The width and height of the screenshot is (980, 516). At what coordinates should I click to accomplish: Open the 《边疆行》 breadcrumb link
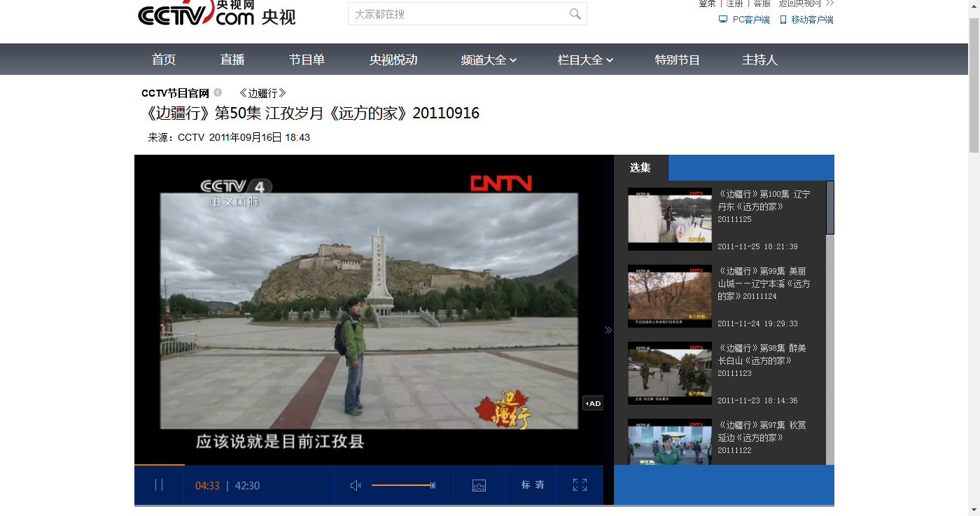261,92
